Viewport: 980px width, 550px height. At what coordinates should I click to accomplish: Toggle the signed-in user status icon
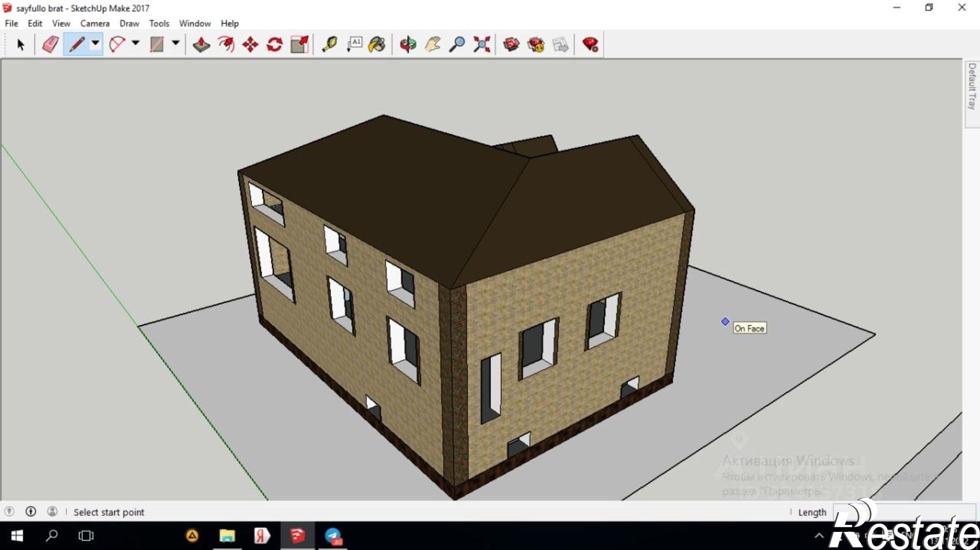coord(52,512)
